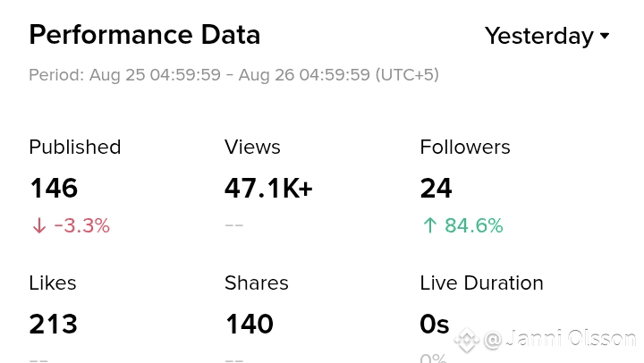Click the 140 shares value

coord(250,324)
